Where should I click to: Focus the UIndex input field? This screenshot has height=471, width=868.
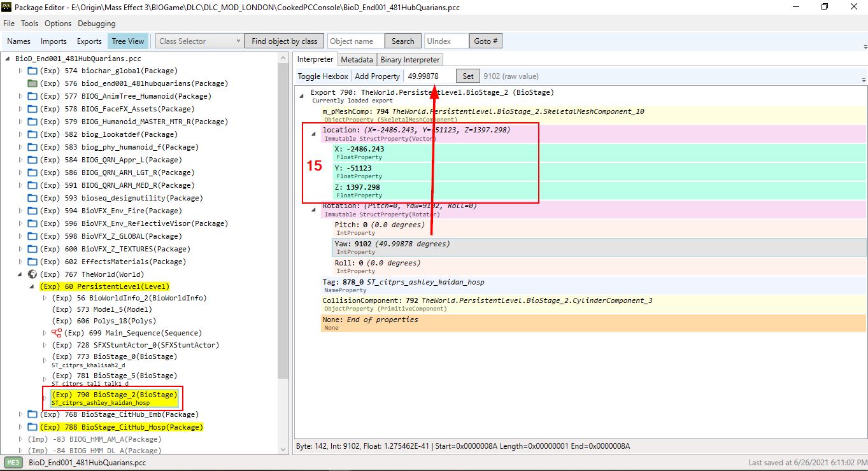[446, 41]
